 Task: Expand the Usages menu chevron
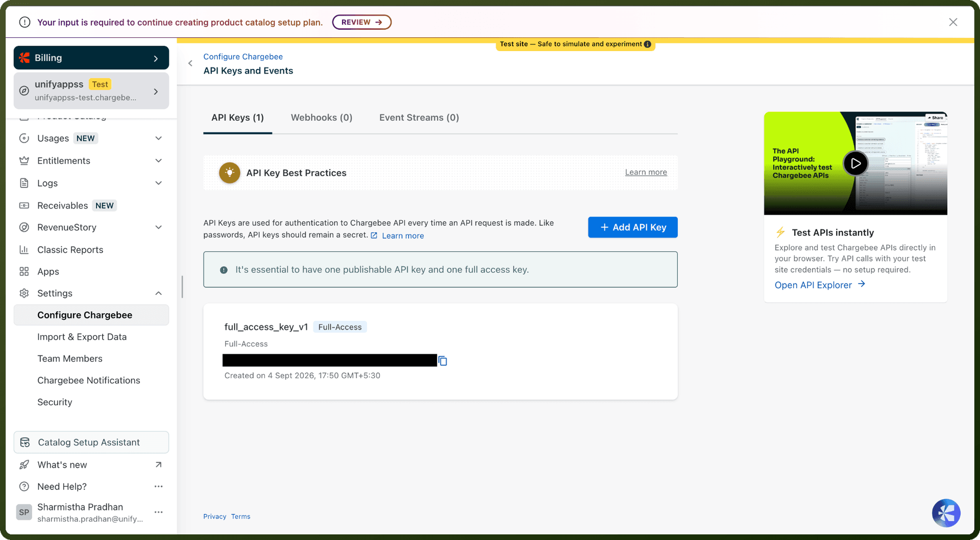(159, 138)
